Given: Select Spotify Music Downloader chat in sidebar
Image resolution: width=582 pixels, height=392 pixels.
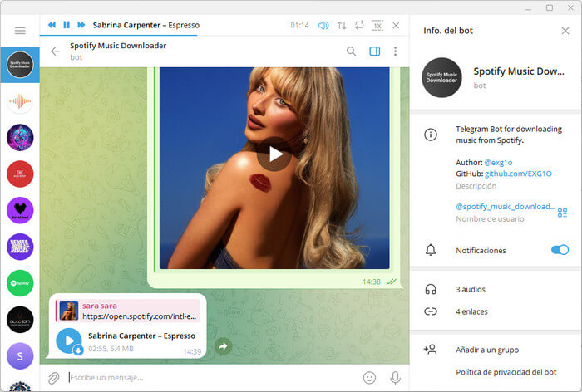Looking at the screenshot, I should [x=20, y=65].
